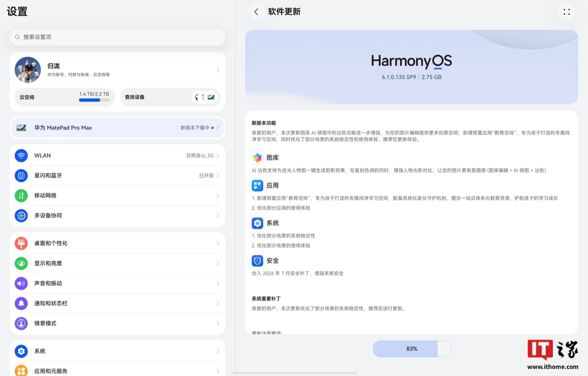This screenshot has width=588, height=376.
Task: Open the 多设备协同 settings entry
Action: (118, 216)
